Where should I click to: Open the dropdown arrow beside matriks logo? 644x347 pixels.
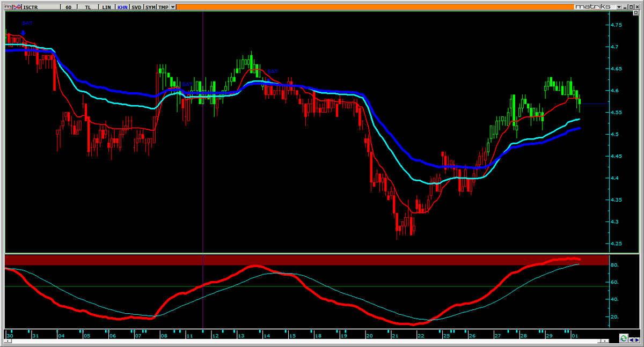(619, 7)
